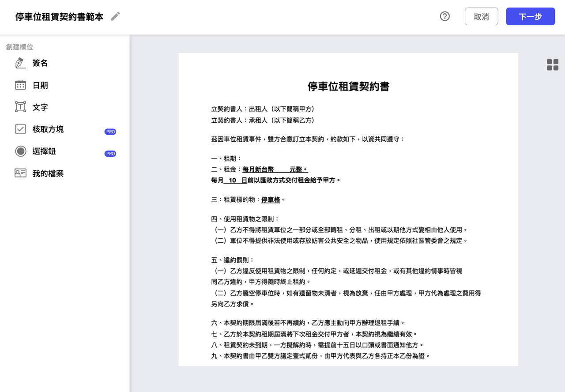Click the pencil icon to rename the document
The height and width of the screenshot is (392, 565).
[115, 16]
